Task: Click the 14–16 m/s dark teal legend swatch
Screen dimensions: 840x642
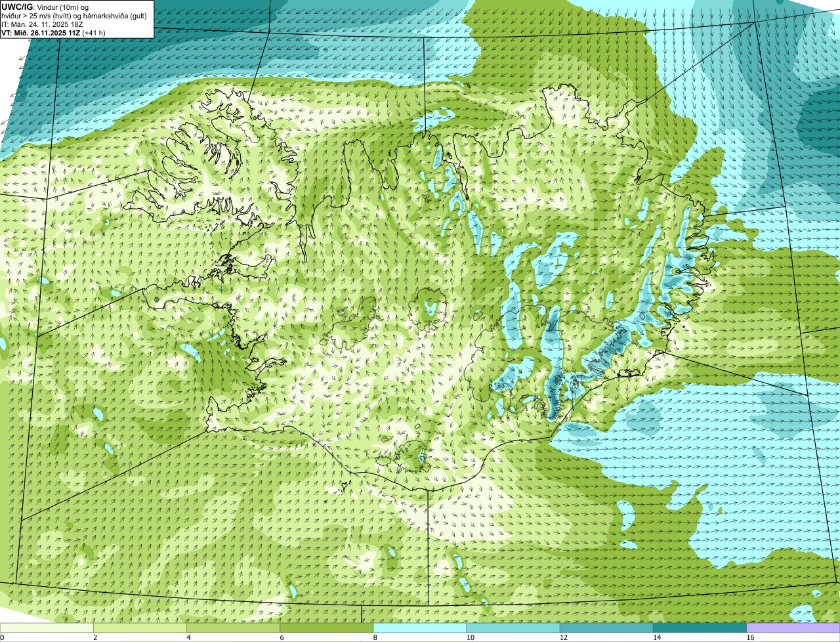Action: [700, 628]
